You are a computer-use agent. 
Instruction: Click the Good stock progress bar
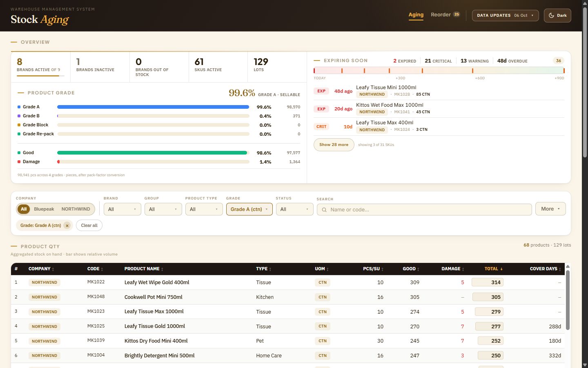153,153
